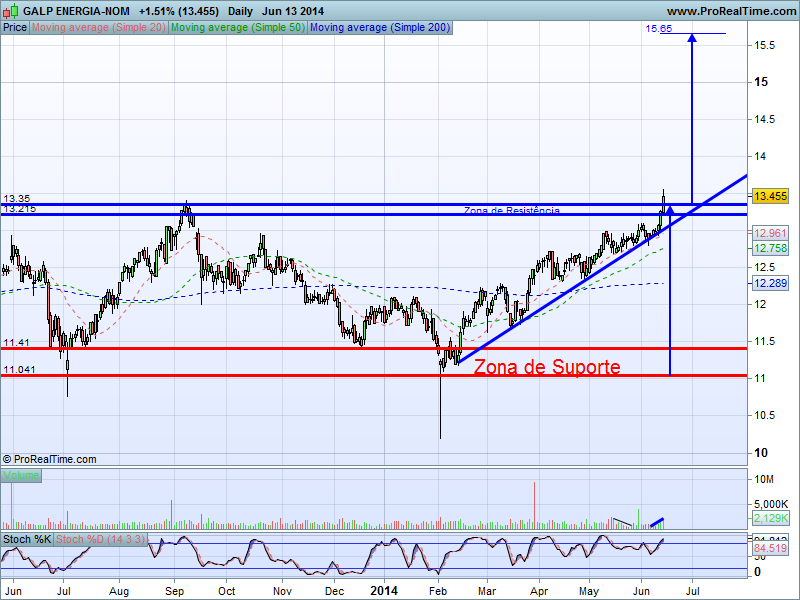Click the www.ProRealTime.com link
800x600 pixels.
(731, 11)
